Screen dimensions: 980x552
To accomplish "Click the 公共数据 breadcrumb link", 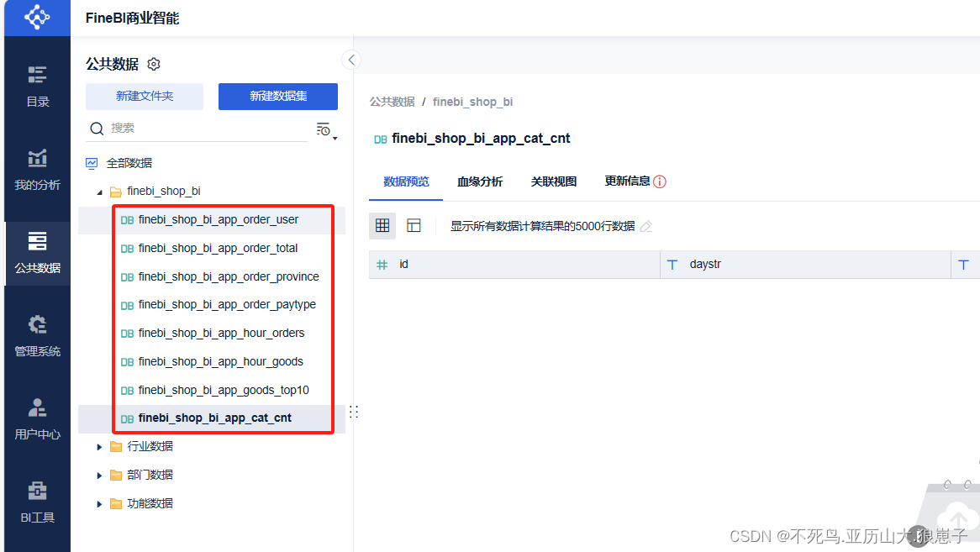I will (392, 102).
